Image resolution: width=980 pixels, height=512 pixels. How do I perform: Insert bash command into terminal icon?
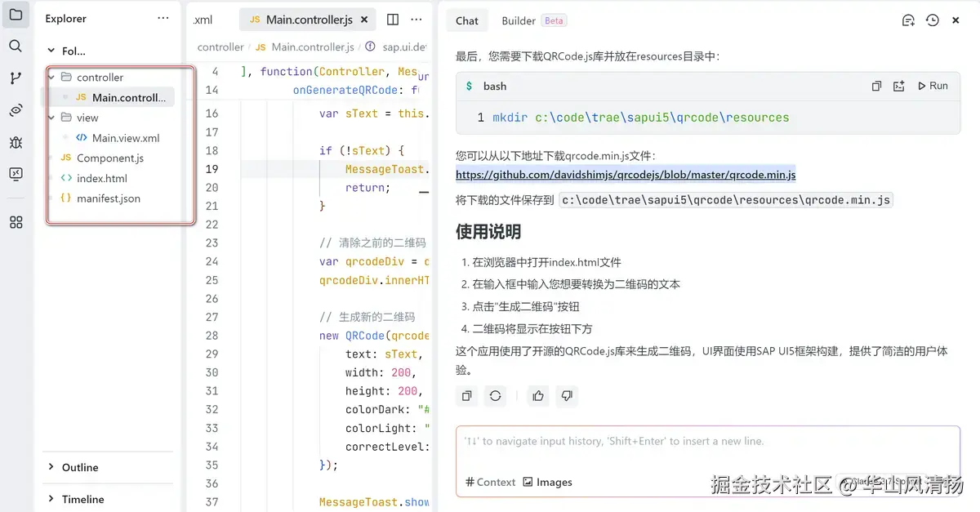[x=899, y=86]
